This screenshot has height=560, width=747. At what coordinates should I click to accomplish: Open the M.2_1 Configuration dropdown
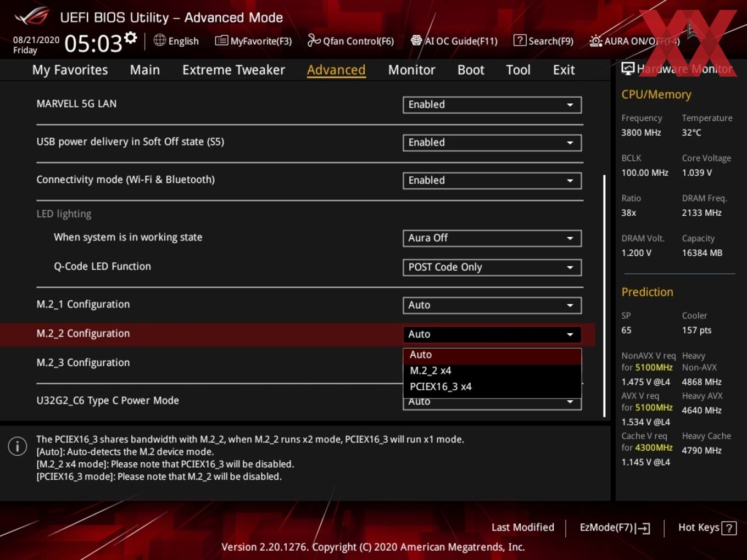tap(492, 305)
